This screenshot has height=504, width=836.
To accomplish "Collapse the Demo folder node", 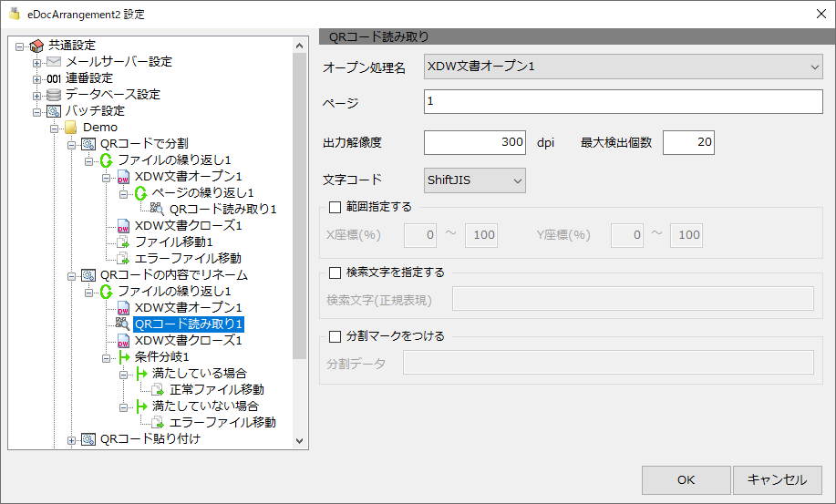I will click(x=54, y=129).
